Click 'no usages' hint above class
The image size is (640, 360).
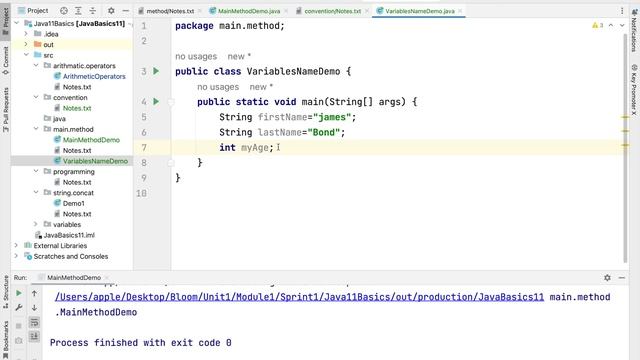(x=196, y=56)
